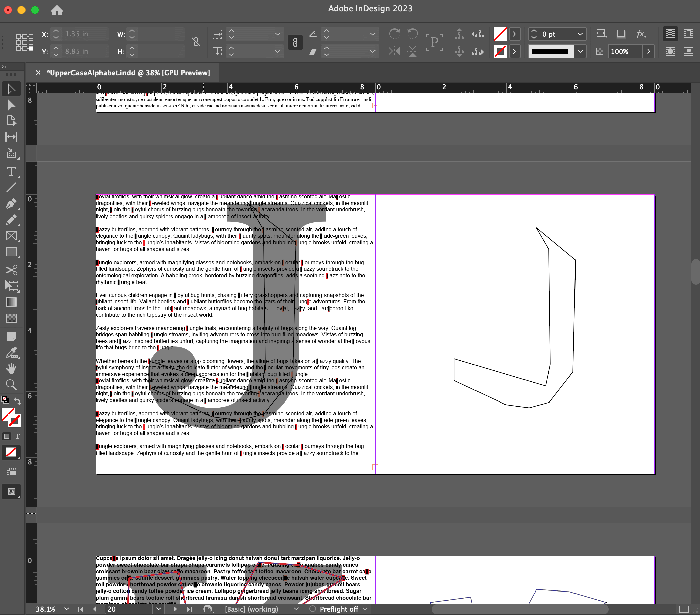The width and height of the screenshot is (700, 615).
Task: Expand the opacity slider arrow
Action: [649, 51]
